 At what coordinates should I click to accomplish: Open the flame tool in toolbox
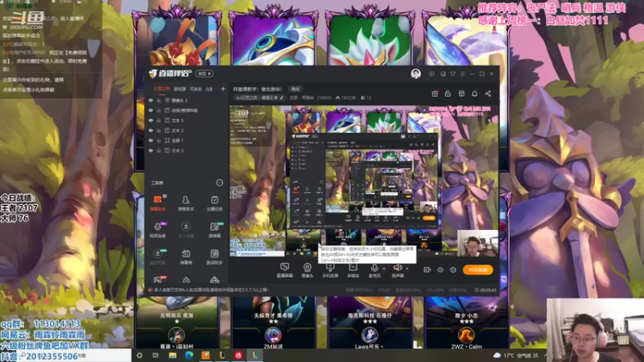point(186,280)
